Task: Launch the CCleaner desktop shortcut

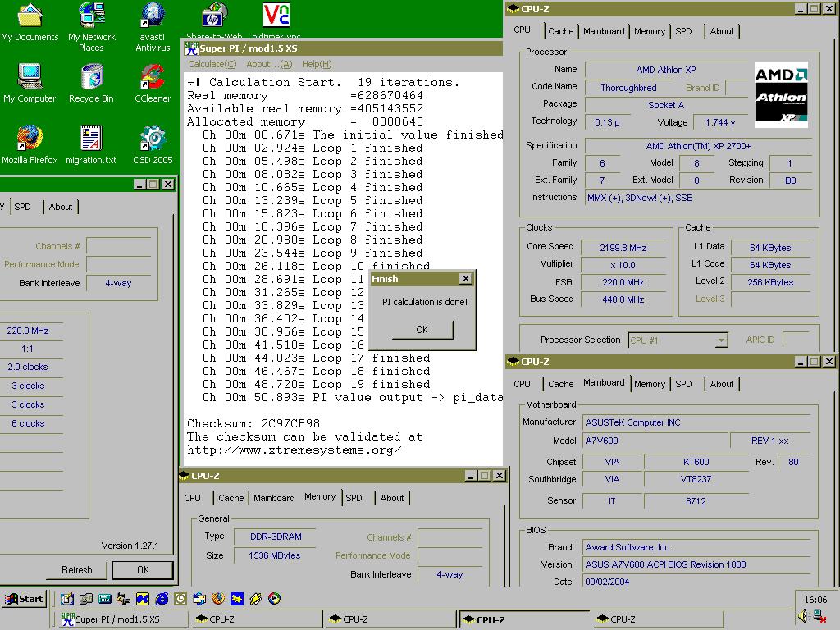Action: 153,83
